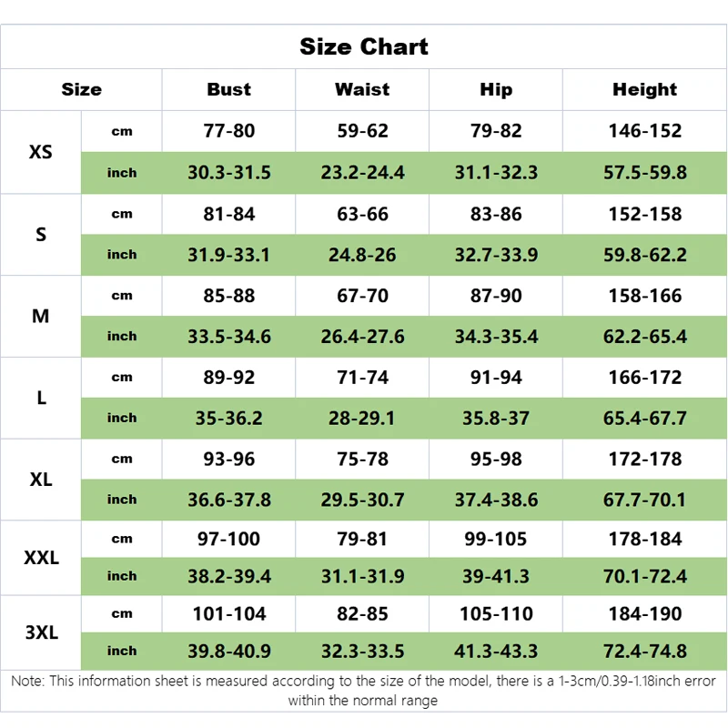728x728 pixels.
Task: Click the 77-80 bust cell
Action: tap(228, 131)
